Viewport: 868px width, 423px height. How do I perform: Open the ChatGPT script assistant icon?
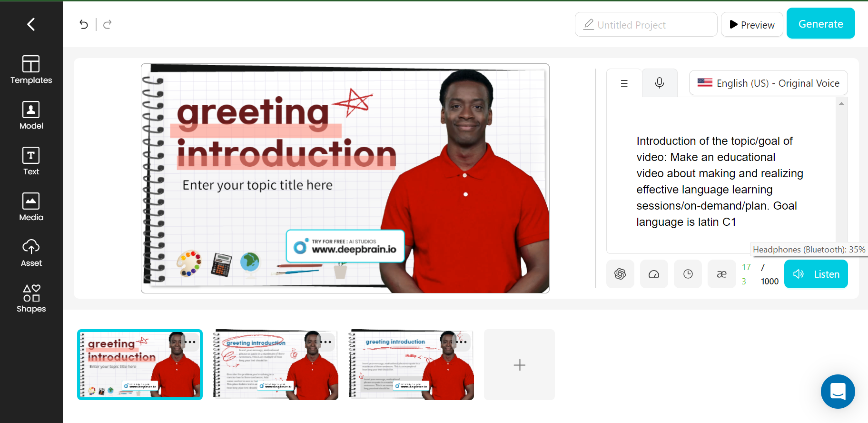(620, 274)
